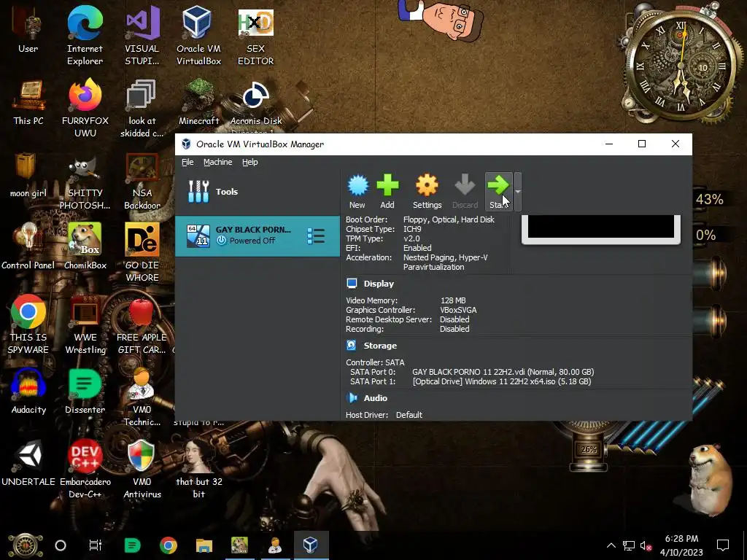
Task: Open the Embarcadero Dev-C++ desktop icon
Action: click(x=85, y=469)
